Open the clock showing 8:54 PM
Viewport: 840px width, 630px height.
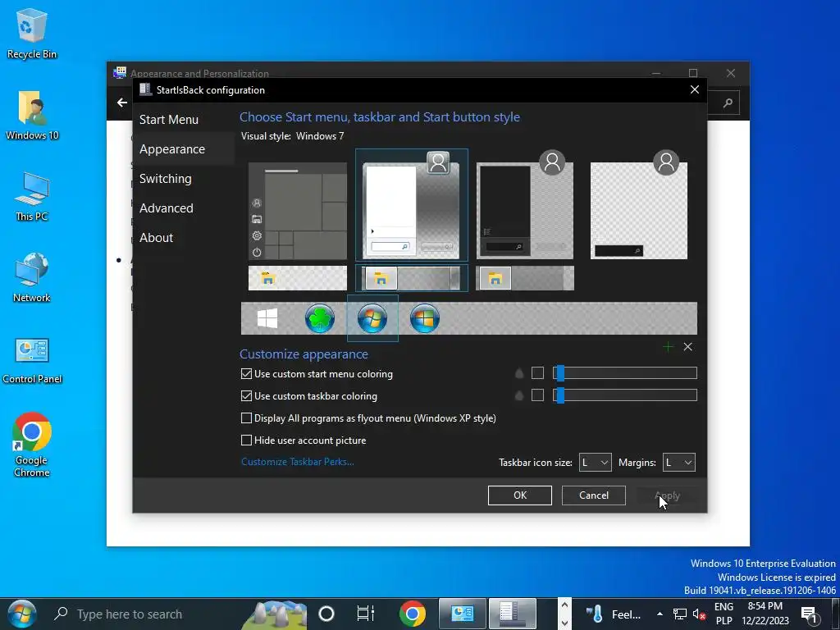click(765, 614)
